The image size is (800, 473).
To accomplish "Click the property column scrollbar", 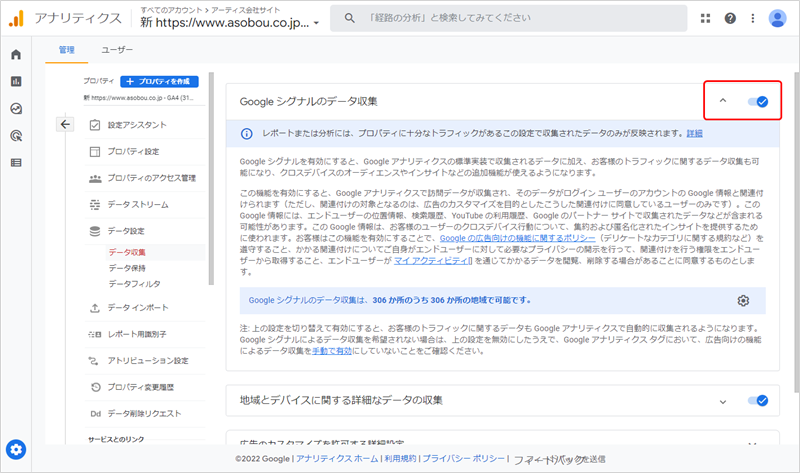I will pyautogui.click(x=211, y=179).
